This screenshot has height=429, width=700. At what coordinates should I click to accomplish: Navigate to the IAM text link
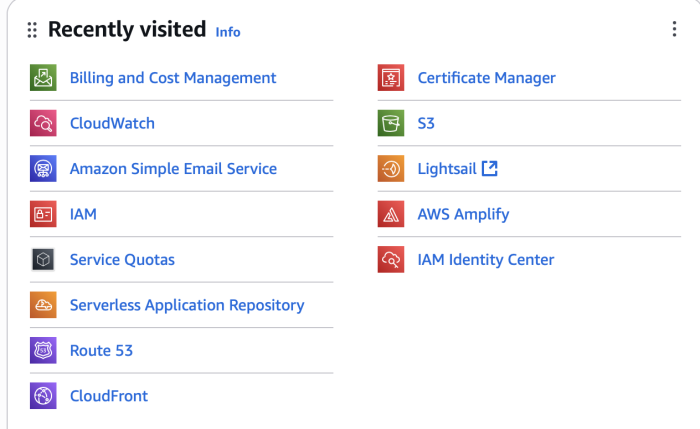(x=83, y=214)
